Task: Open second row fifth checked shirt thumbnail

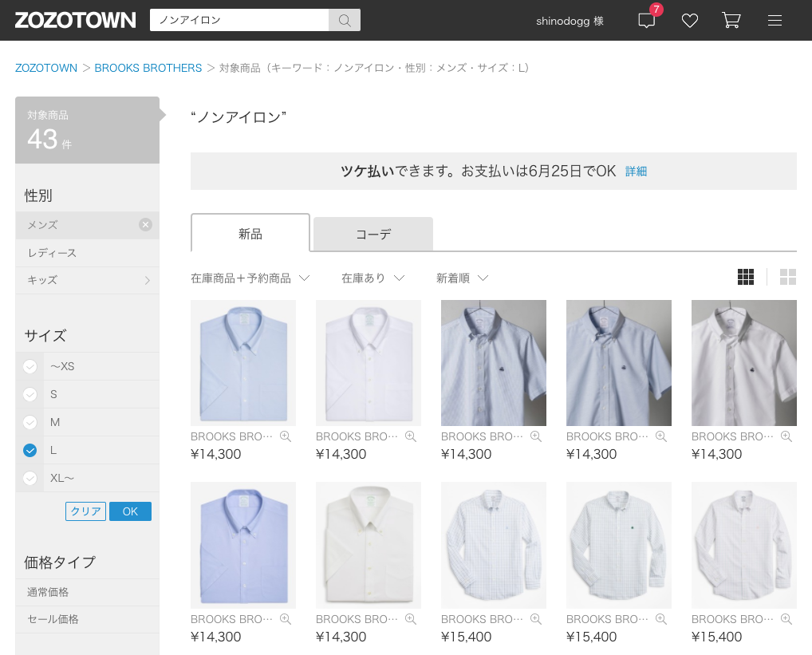Action: pyautogui.click(x=744, y=545)
